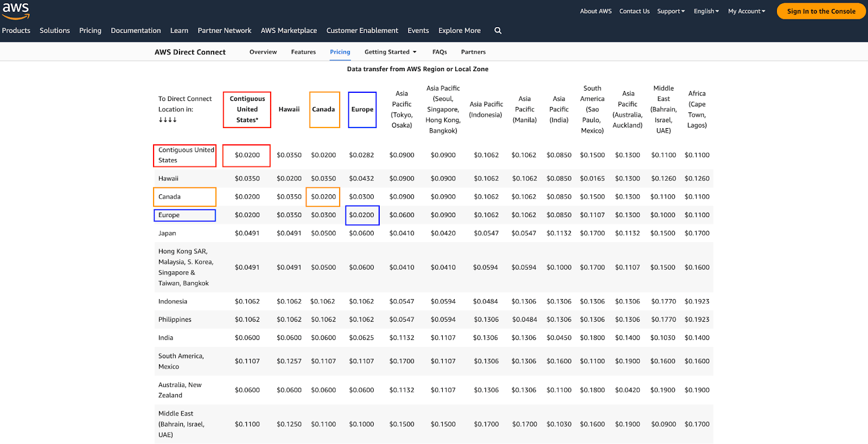
Task: Click the $0.1250 cell in Middle East row
Action: [x=289, y=424]
